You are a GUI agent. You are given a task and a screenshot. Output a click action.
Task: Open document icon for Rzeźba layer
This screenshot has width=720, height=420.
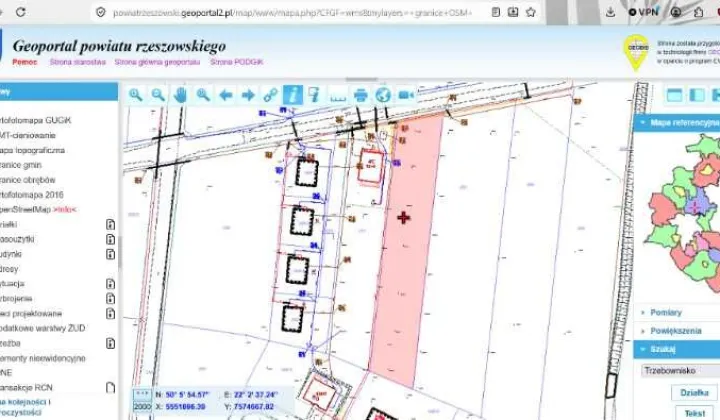point(110,343)
